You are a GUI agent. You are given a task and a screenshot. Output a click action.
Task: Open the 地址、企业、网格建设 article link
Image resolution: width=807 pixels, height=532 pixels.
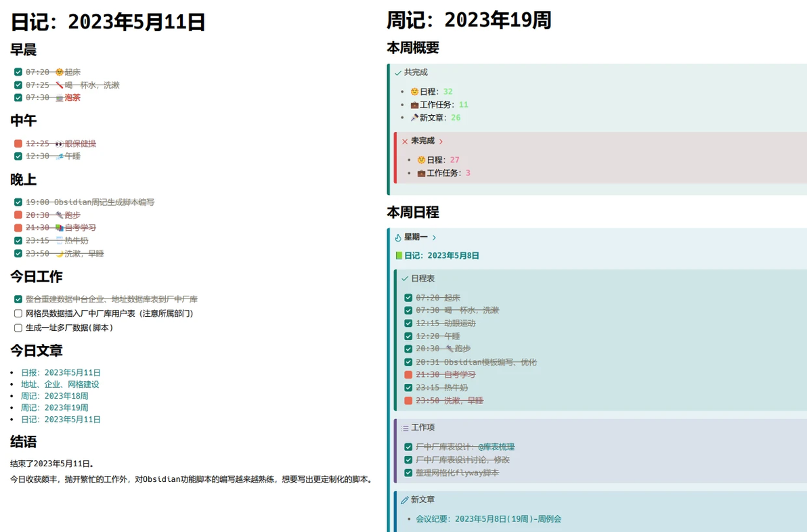point(60,384)
